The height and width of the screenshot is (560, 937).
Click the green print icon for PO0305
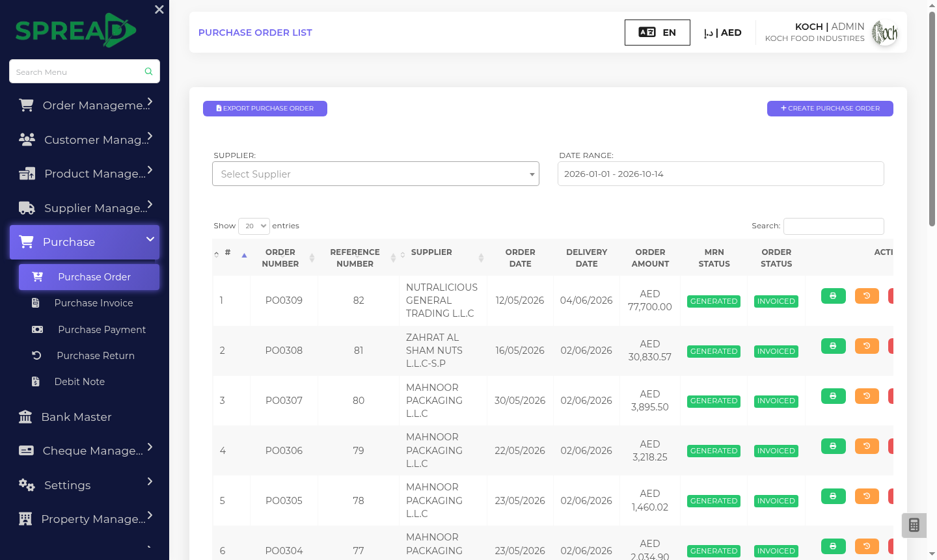click(x=833, y=496)
